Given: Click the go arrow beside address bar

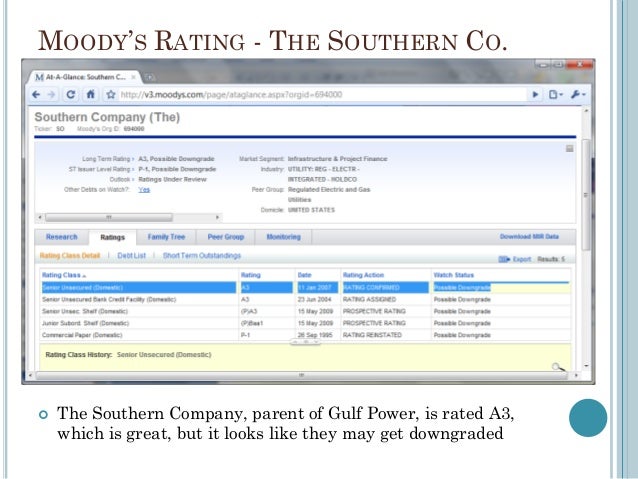Looking at the screenshot, I should tap(535, 94).
